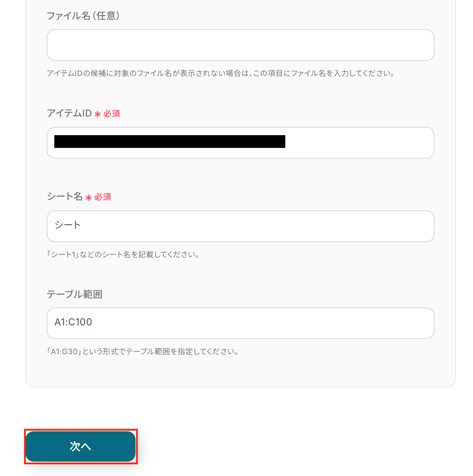This screenshot has height=476, width=473.
Task: Click the アイテムID label text
Action: [69, 113]
